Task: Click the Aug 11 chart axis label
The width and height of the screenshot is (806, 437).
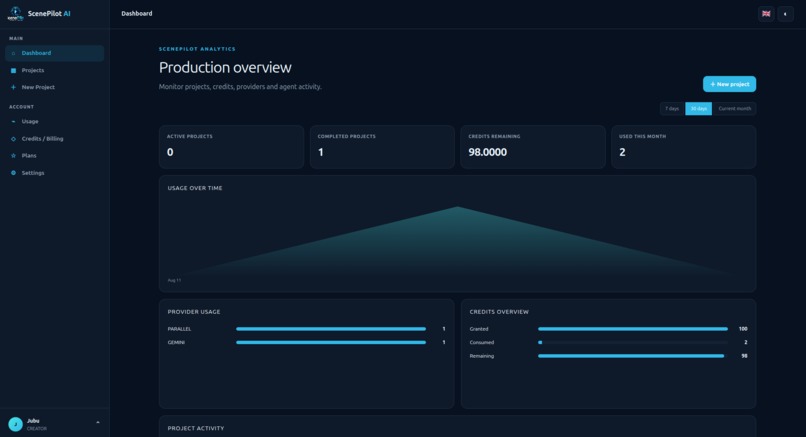Action: [174, 280]
